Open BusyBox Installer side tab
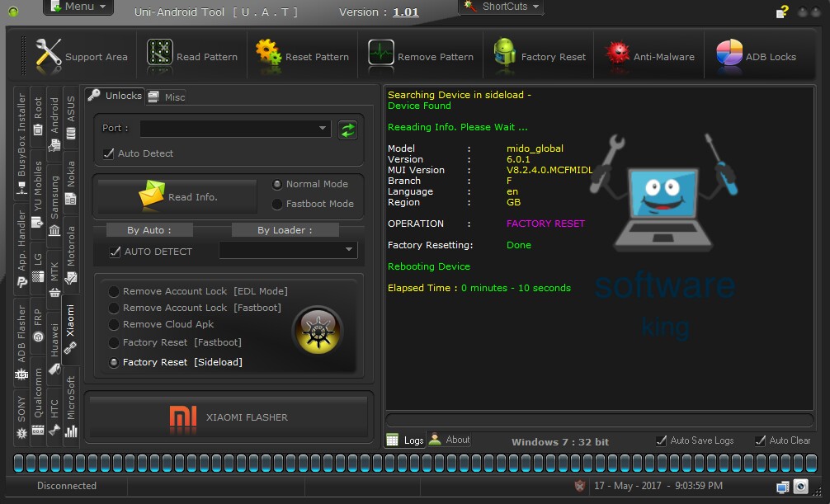This screenshot has height=504, width=830. tap(21, 144)
